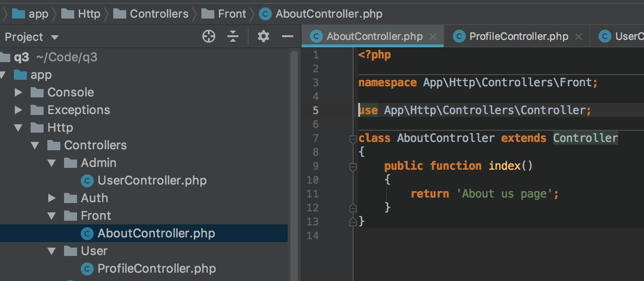This screenshot has height=281, width=644.
Task: Expand the Console folder arrow
Action: tap(19, 92)
